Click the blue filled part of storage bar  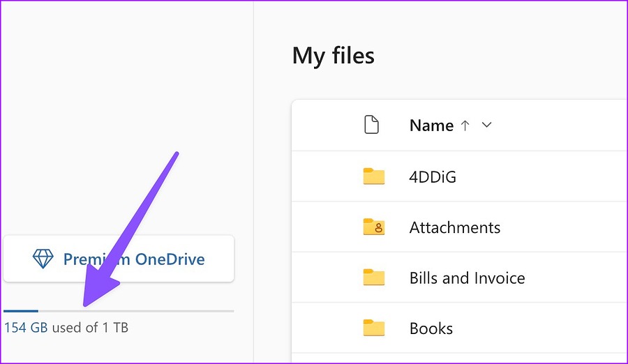21,311
